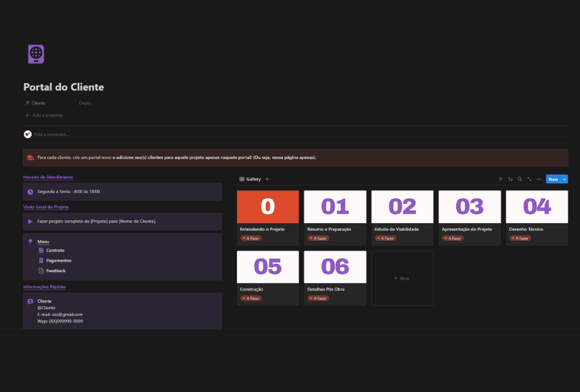The image size is (580, 392).
Task: Click the purple passport page icon
Action: 36,54
